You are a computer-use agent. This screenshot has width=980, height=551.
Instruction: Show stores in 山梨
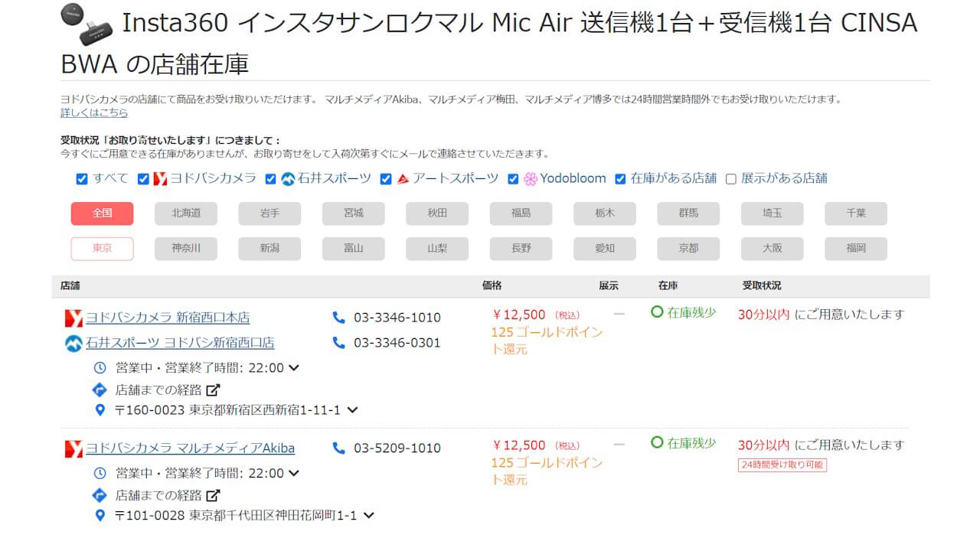[x=437, y=249]
